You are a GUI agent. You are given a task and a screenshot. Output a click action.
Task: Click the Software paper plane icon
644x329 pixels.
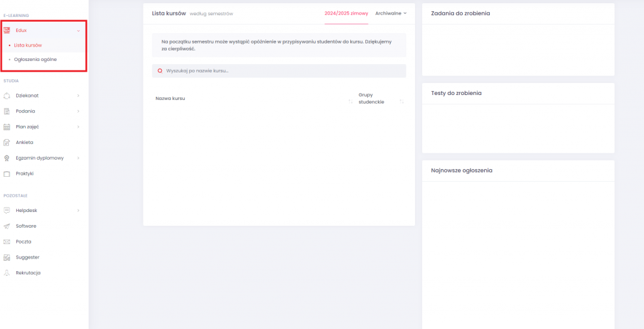(7, 226)
